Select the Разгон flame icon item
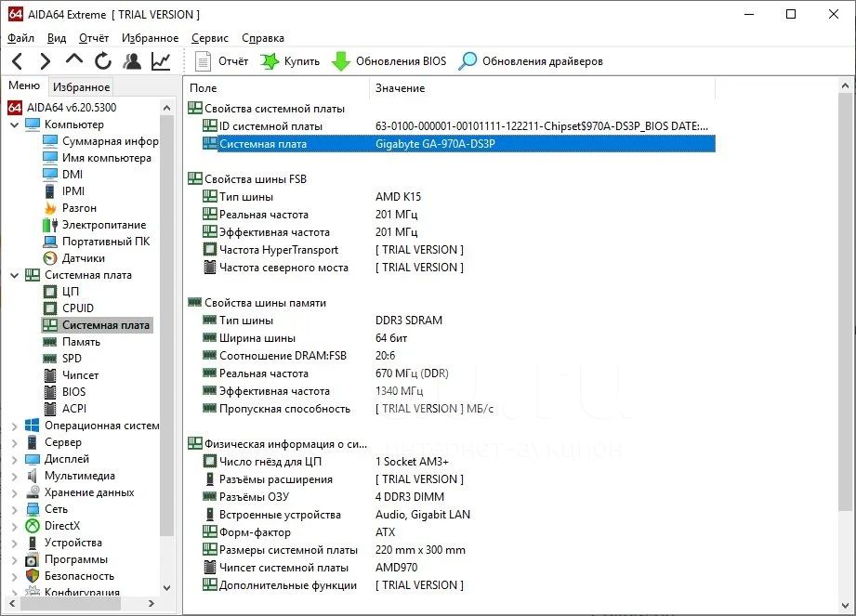This screenshot has height=616, width=856. click(x=70, y=208)
